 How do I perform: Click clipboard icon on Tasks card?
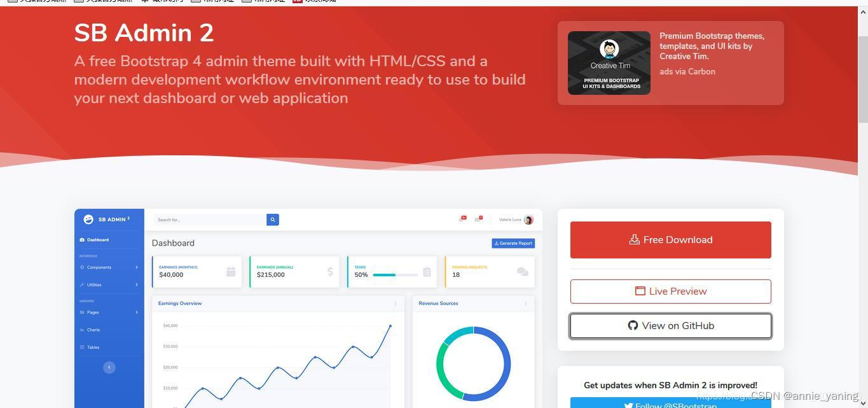[x=427, y=272]
